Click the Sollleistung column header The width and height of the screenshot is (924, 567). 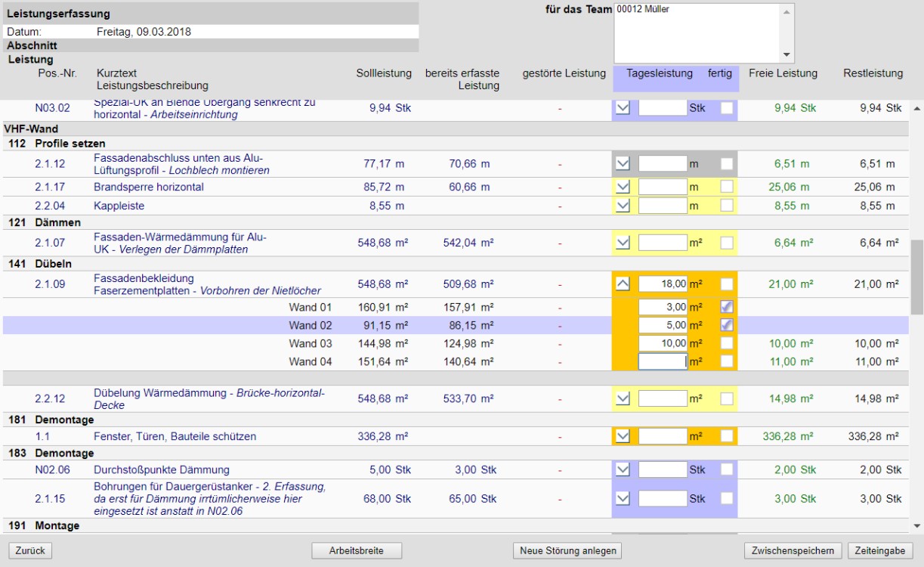(384, 73)
